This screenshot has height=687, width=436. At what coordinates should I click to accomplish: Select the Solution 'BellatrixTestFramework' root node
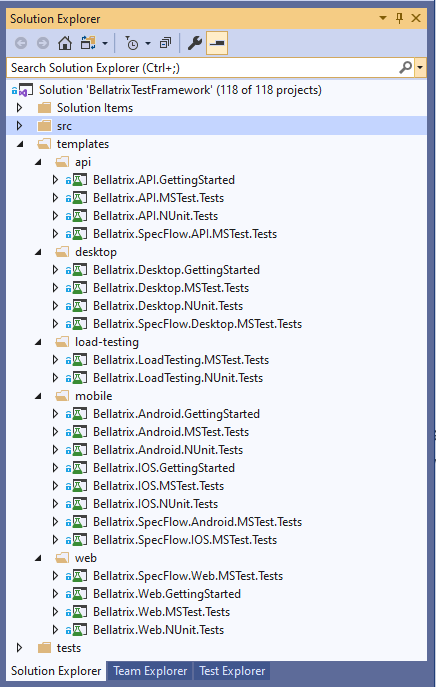pos(180,90)
